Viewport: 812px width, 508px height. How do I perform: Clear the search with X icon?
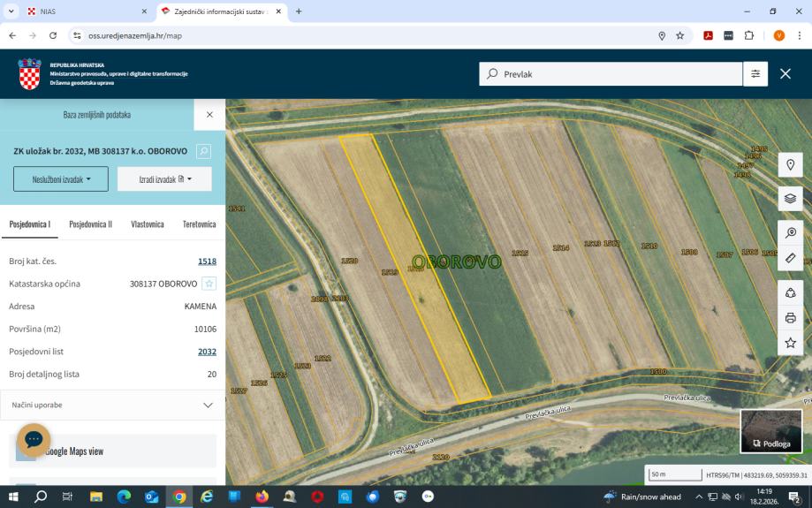(785, 74)
